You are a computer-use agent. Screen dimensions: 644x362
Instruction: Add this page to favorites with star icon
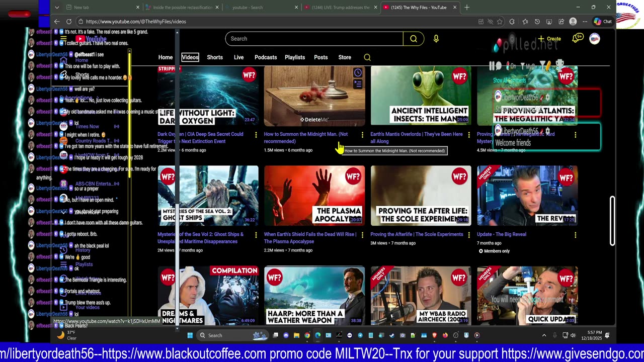(500, 22)
